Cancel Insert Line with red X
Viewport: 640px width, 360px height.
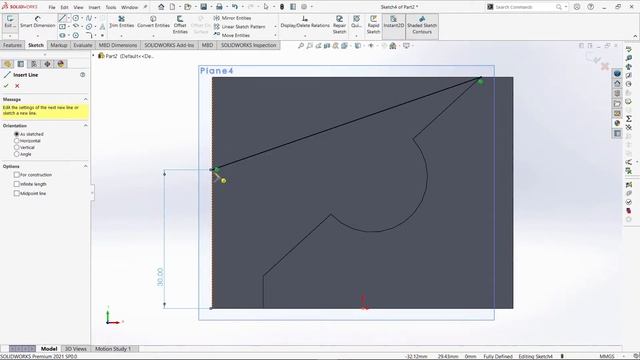point(17,86)
